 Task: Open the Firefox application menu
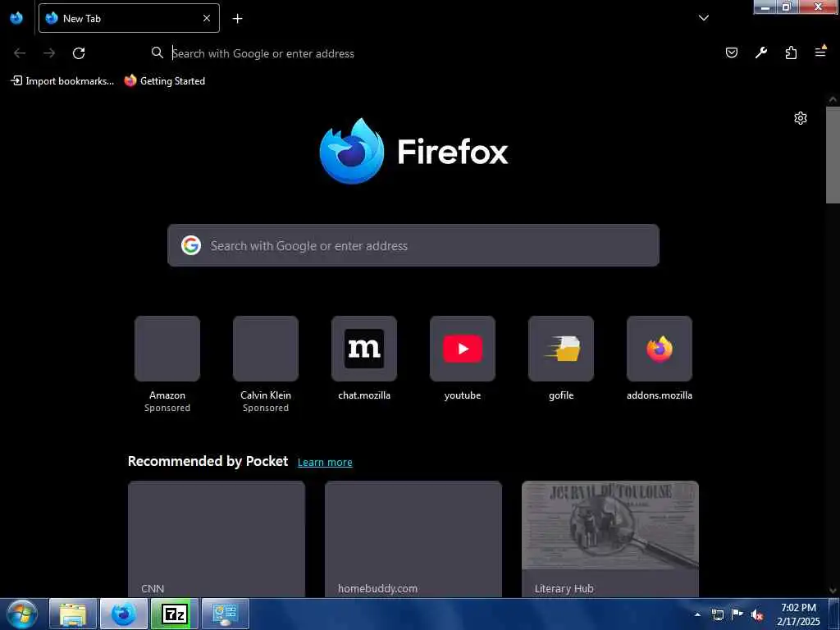click(x=820, y=52)
